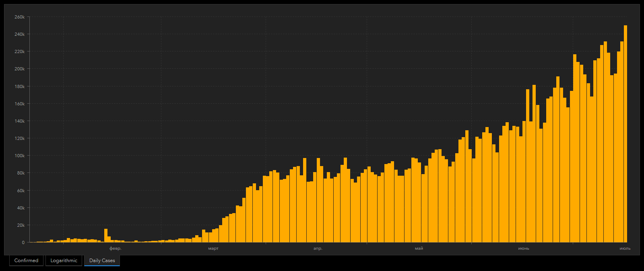This screenshot has height=271, width=644.
Task: Click the '40k' y-axis label
Action: [x=21, y=208]
